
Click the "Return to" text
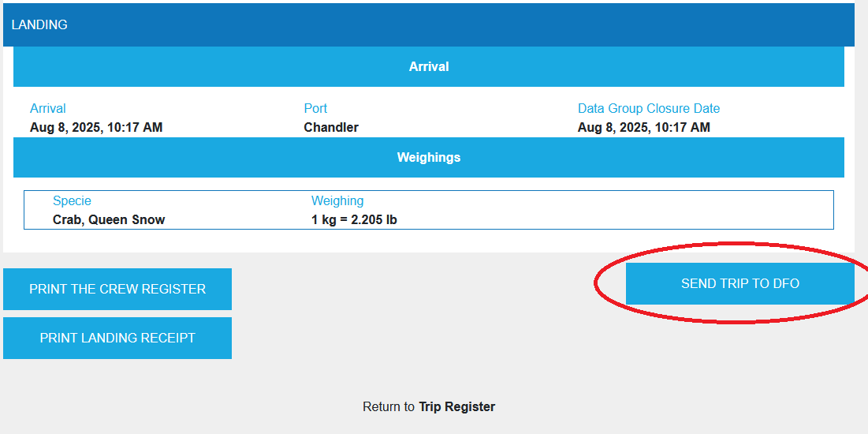388,407
